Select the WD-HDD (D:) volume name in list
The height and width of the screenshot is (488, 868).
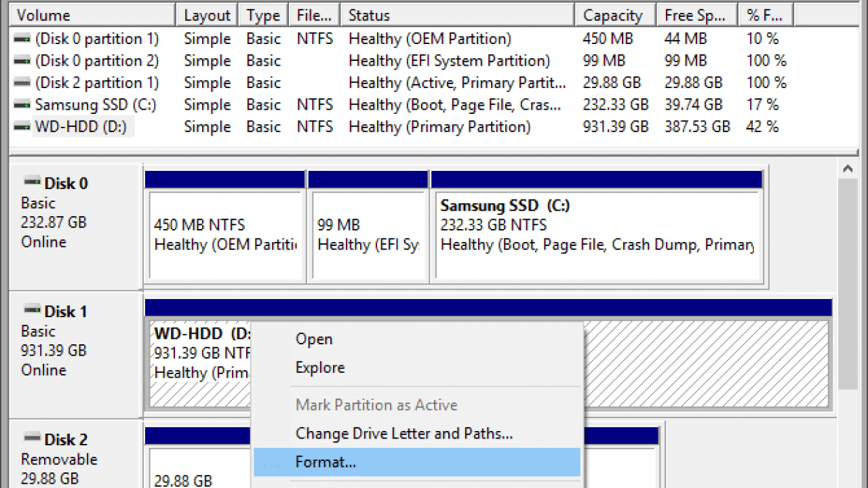[x=81, y=127]
